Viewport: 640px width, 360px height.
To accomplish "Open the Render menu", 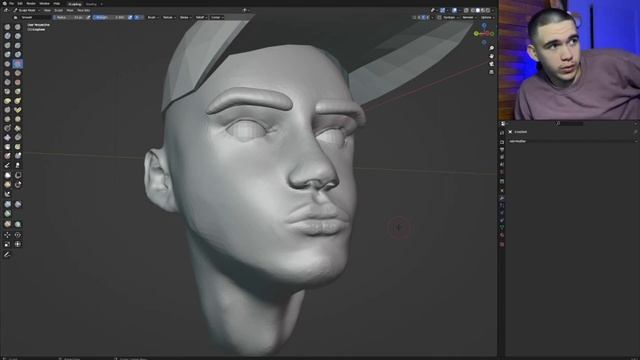I will (31, 4).
